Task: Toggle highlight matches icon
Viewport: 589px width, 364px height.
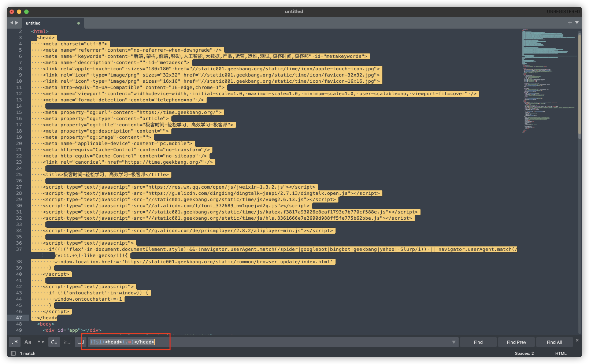Action: pos(80,342)
